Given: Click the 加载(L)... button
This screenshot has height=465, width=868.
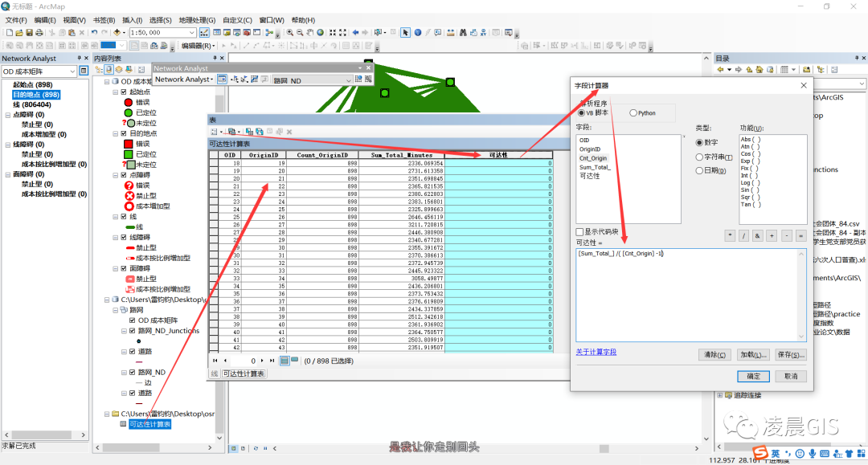Looking at the screenshot, I should 753,354.
